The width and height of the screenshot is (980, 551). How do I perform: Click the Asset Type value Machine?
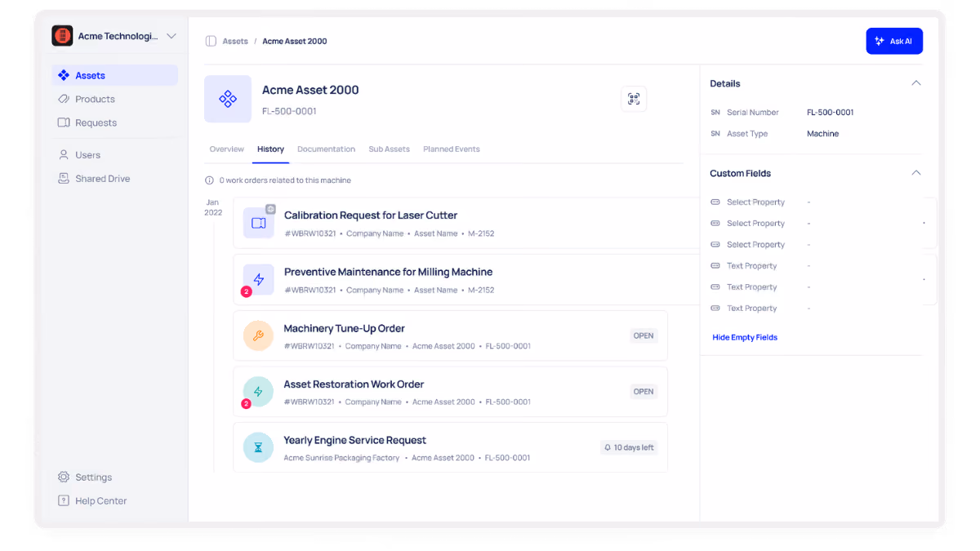click(822, 134)
